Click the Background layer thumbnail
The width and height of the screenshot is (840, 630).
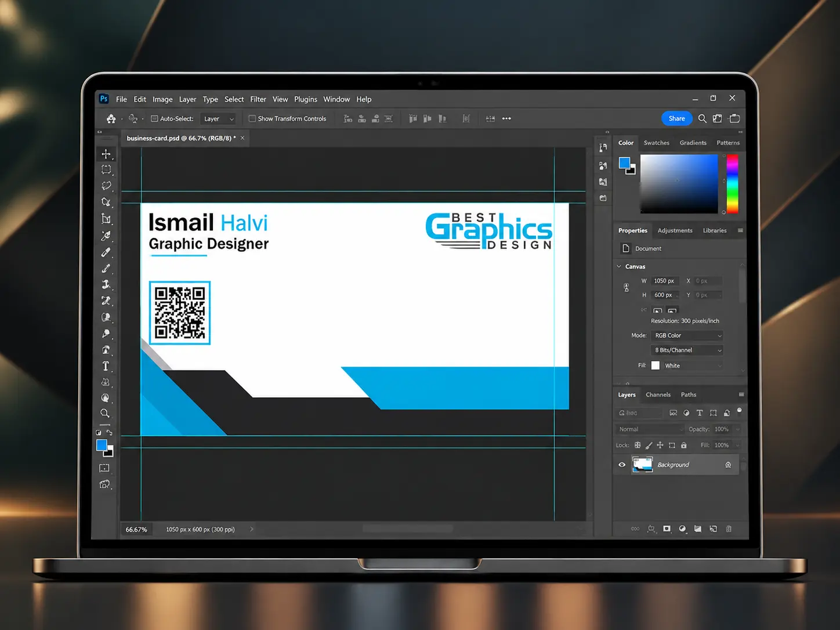pyautogui.click(x=642, y=465)
